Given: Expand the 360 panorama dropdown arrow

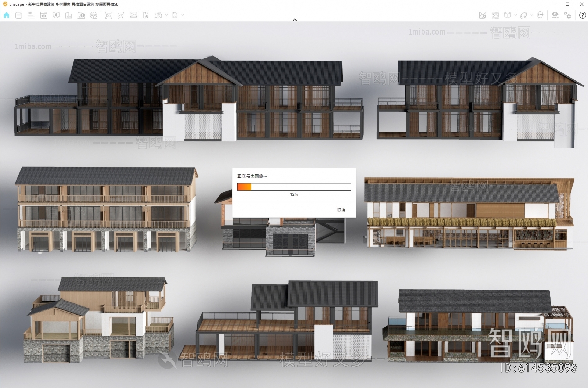Looking at the screenshot, I should tap(166, 15).
